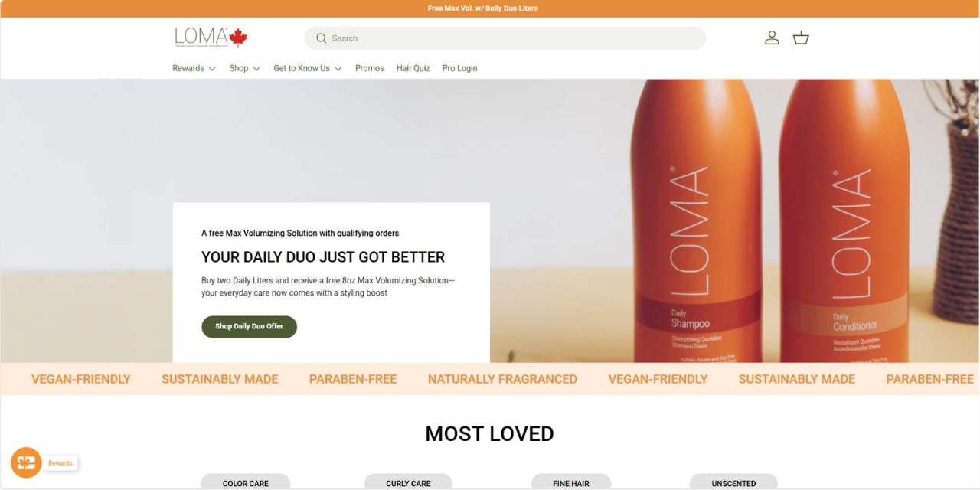Select the Color Care tab
This screenshot has width=980, height=490.
(246, 482)
